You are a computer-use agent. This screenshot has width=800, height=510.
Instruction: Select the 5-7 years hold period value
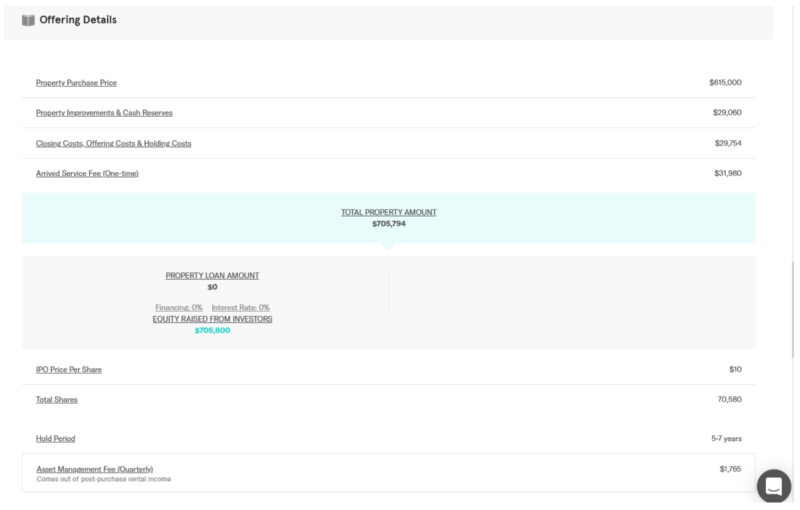[x=727, y=439]
